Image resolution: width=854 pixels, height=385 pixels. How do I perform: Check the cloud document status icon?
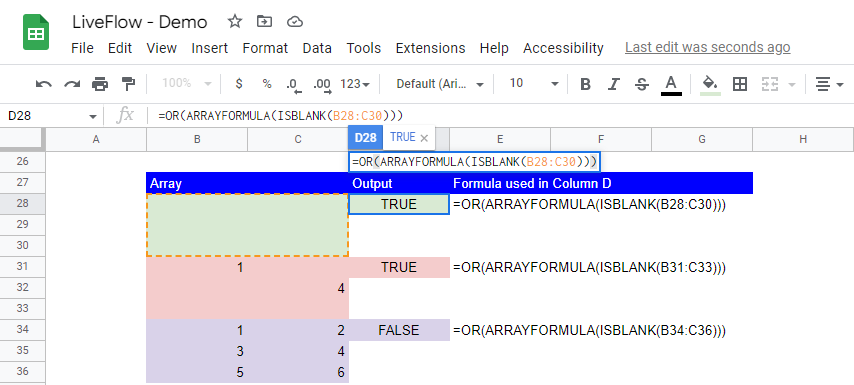[295, 22]
